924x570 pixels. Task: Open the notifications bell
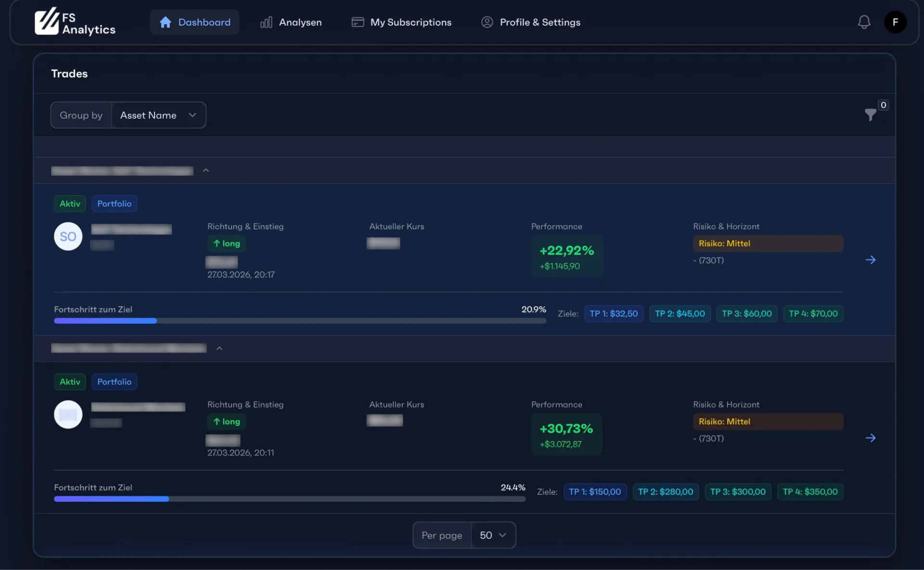point(864,22)
